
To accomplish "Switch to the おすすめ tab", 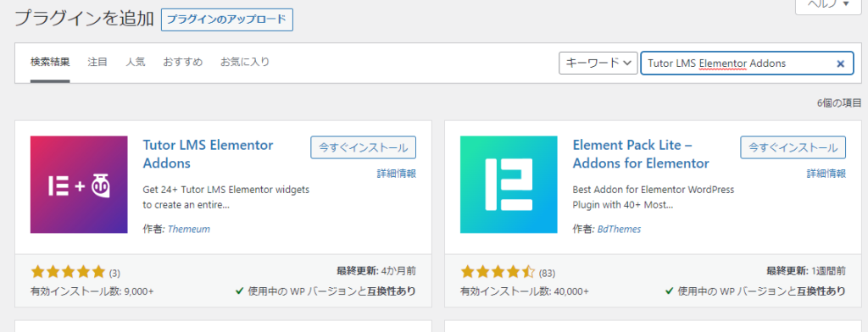I will pyautogui.click(x=183, y=62).
